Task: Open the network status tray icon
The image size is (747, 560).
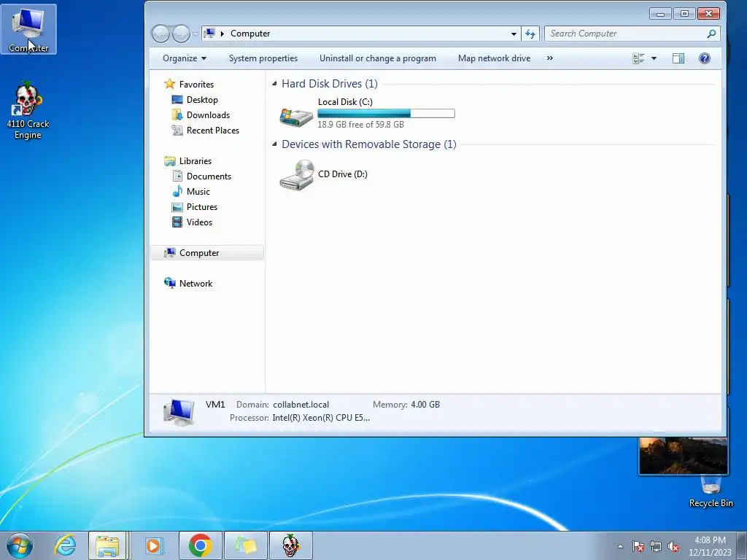Action: [x=656, y=547]
